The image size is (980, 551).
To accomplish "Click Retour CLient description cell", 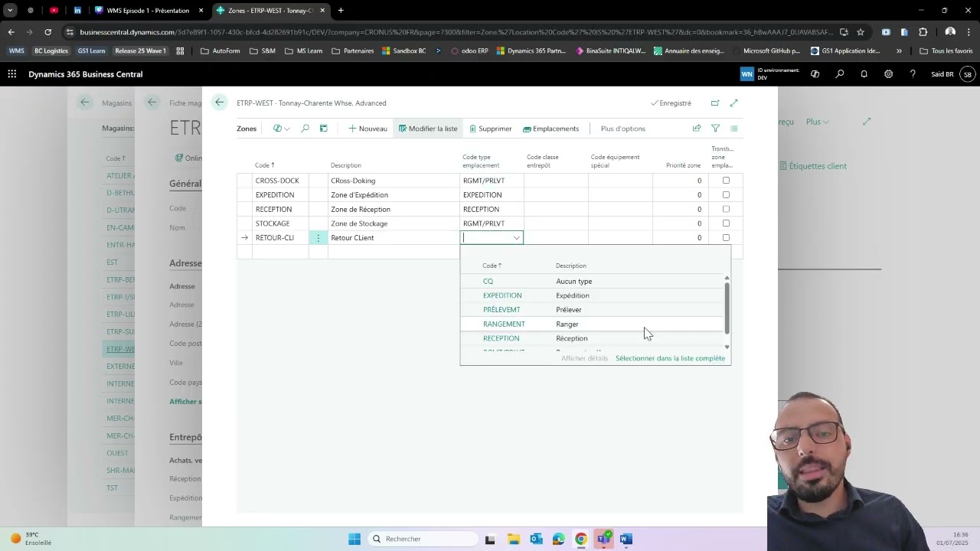I will 393,238.
